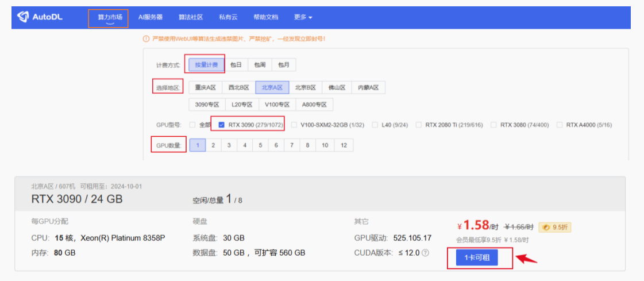Click the 会员最低享9.5折 text
The height and width of the screenshot is (281, 644).
(x=479, y=240)
